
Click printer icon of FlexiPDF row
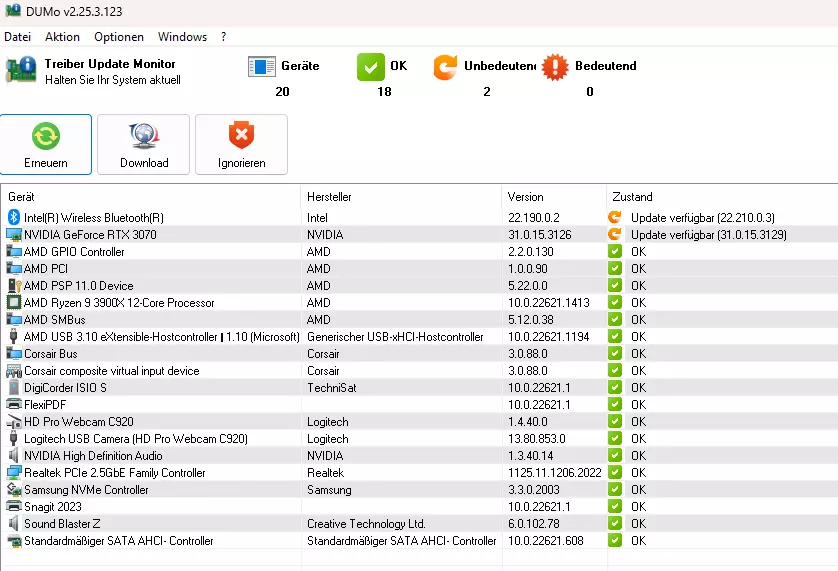(14, 404)
